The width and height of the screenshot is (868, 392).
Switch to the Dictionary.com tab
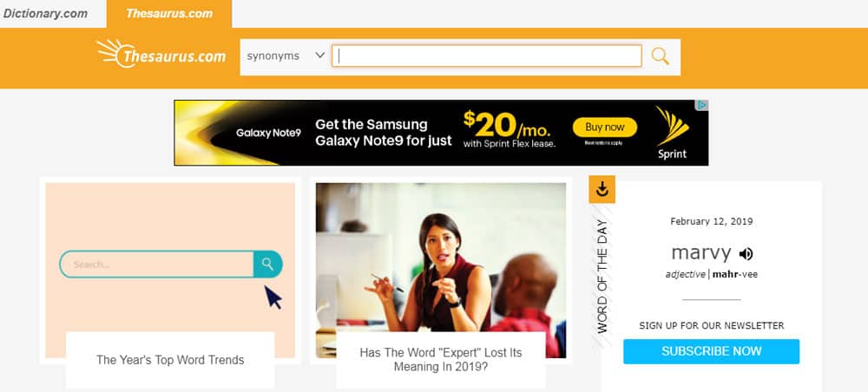point(45,13)
